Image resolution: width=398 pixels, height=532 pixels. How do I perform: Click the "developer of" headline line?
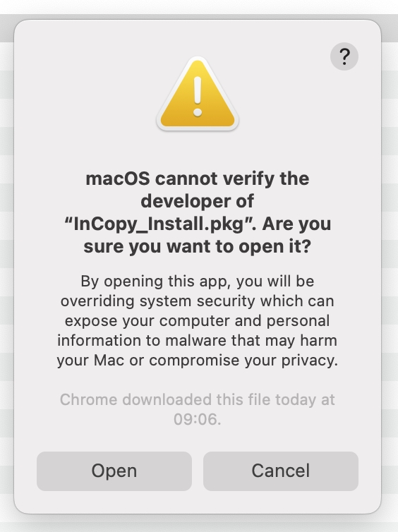tap(197, 201)
